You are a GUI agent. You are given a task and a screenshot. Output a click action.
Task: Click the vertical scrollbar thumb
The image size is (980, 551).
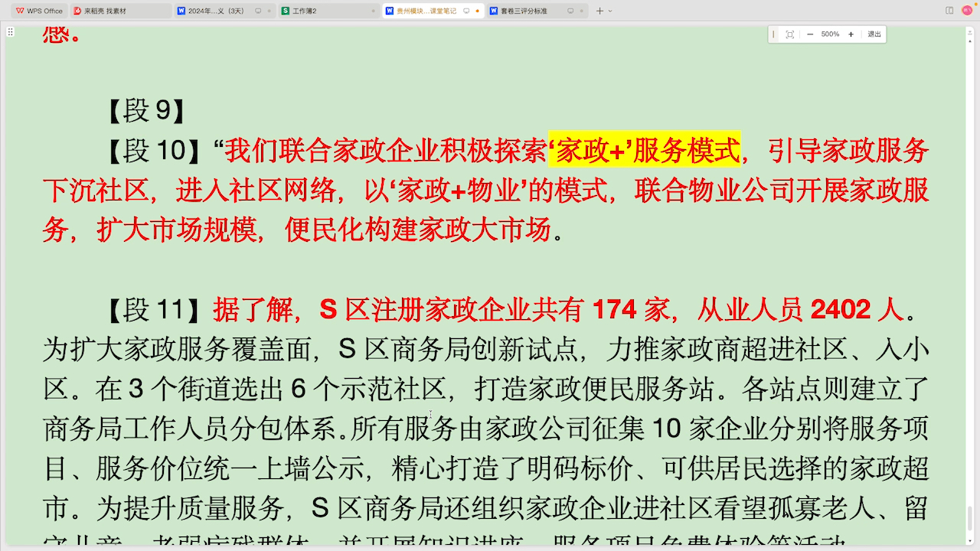[x=971, y=517]
